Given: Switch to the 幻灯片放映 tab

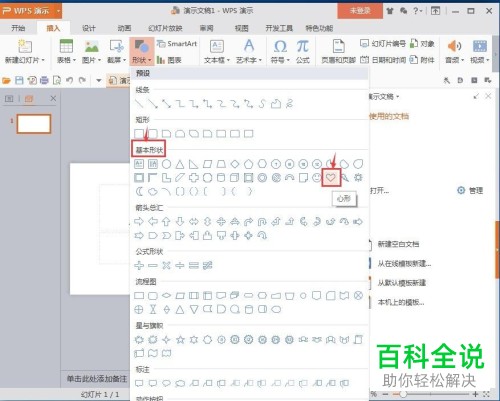Looking at the screenshot, I should pos(165,28).
